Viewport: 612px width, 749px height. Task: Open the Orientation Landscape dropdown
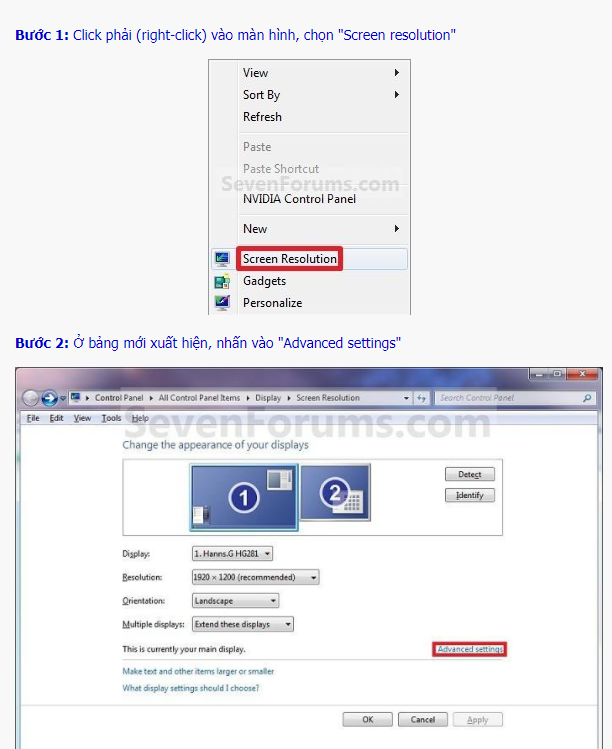(235, 601)
